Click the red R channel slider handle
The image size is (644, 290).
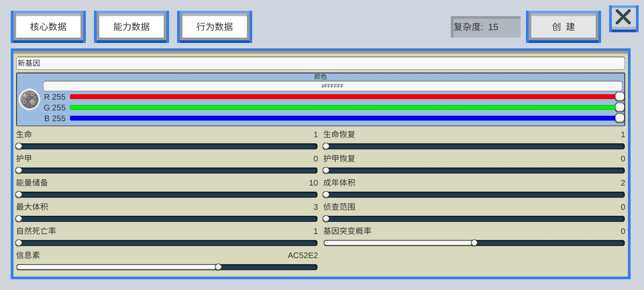pyautogui.click(x=620, y=97)
